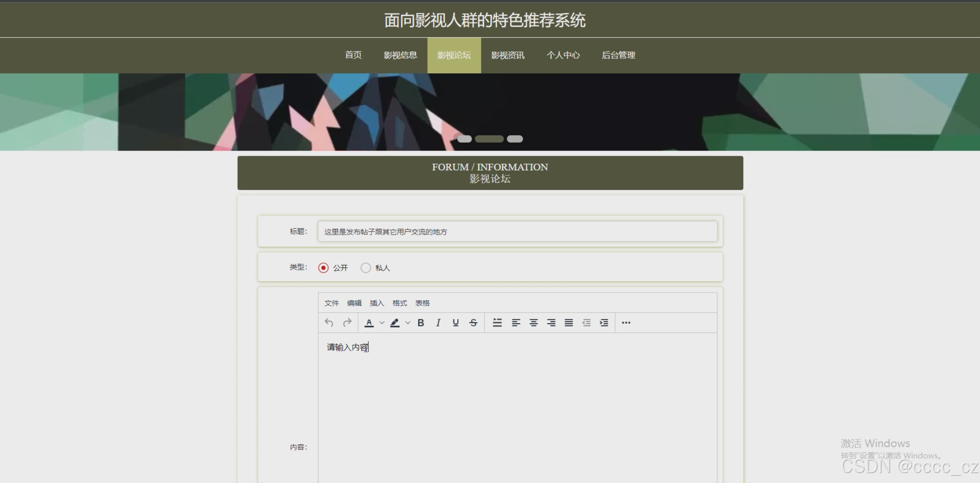Expand the highlight color dropdown arrow
The height and width of the screenshot is (483, 980).
pyautogui.click(x=408, y=322)
